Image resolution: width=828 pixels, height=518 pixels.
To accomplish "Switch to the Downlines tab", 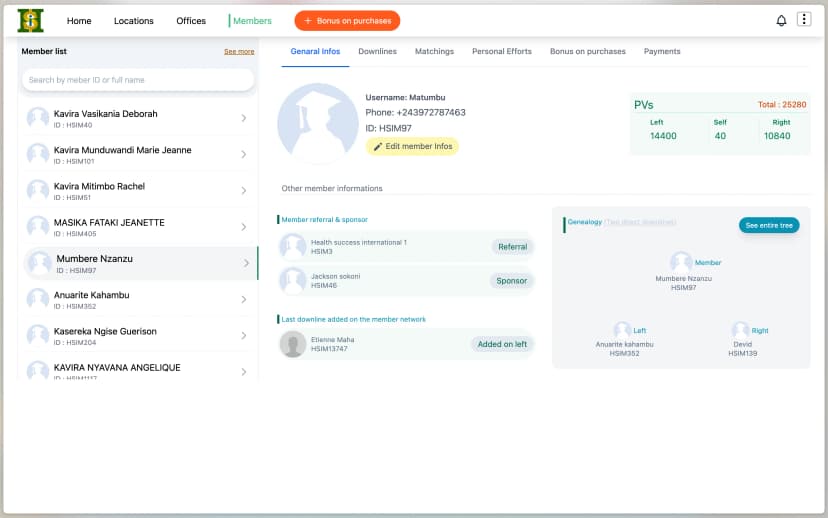I will tap(377, 51).
